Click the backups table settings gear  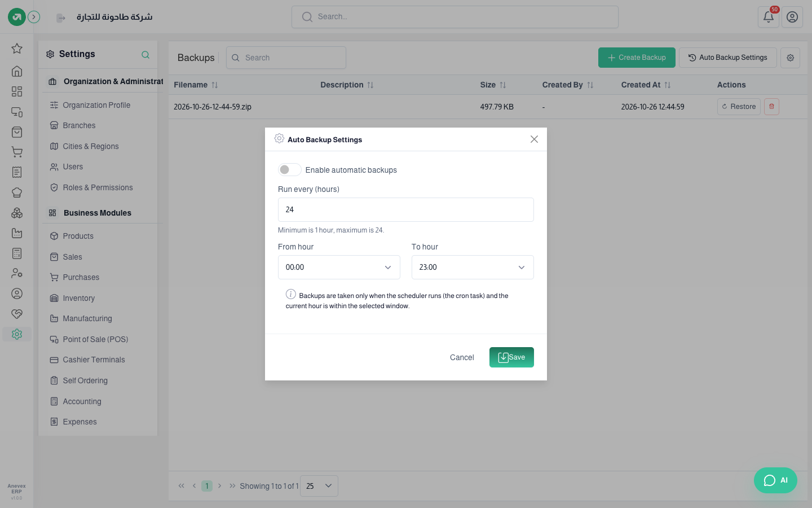tap(791, 58)
